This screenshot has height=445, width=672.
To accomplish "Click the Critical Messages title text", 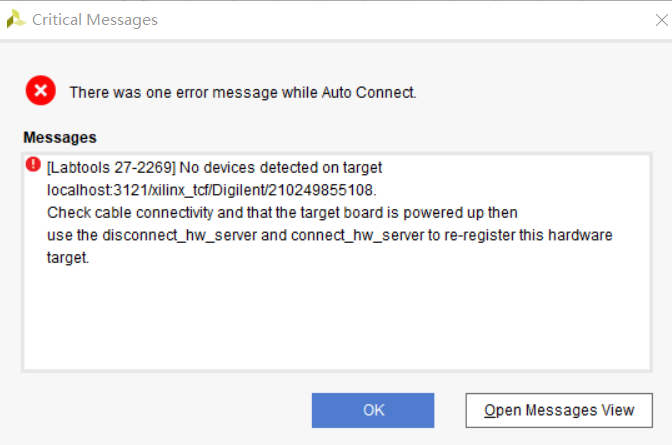I will coord(95,20).
